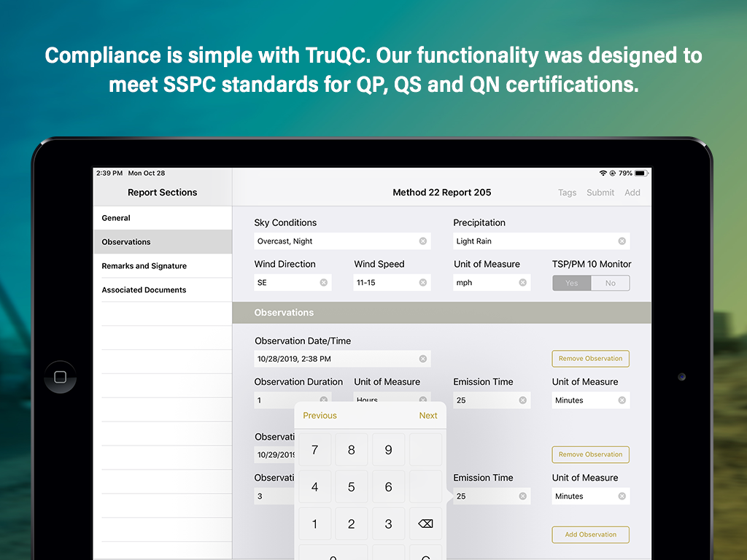
Task: Clear second Minutes unit field
Action: 622,496
